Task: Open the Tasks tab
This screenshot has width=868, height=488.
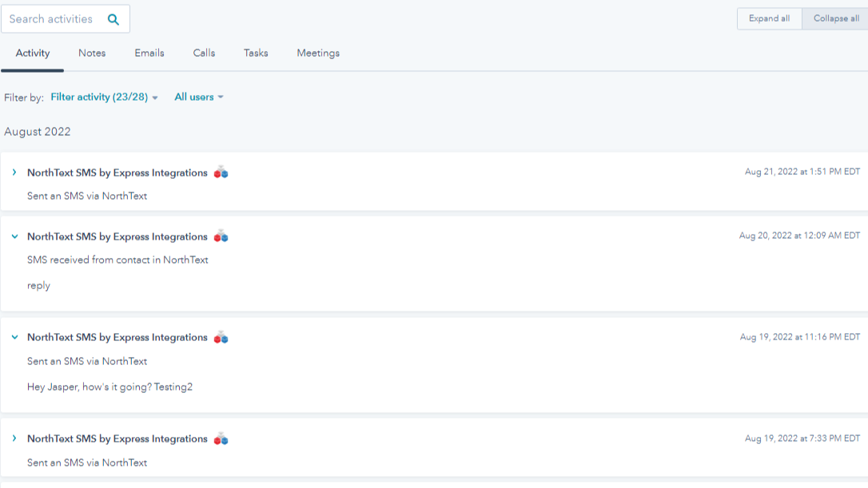Action: (x=255, y=53)
